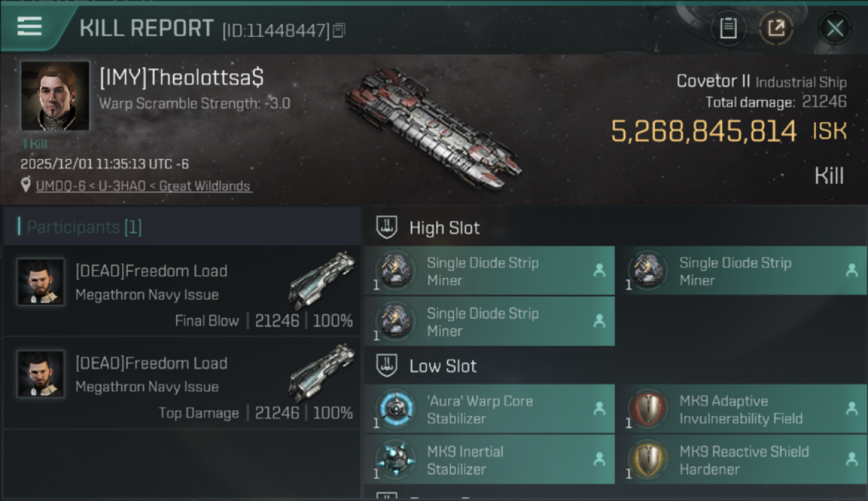The width and height of the screenshot is (868, 501).
Task: Open UMDQ-6 location link
Action: click(61, 186)
